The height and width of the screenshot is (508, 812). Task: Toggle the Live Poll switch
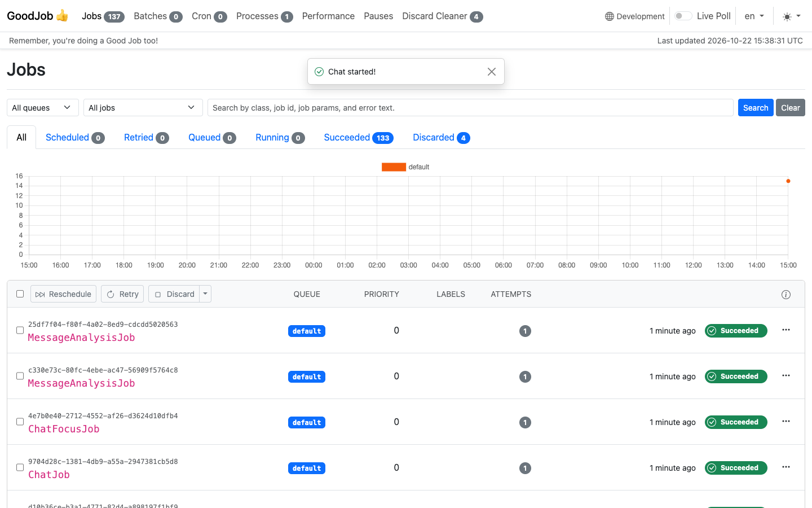[x=683, y=16]
